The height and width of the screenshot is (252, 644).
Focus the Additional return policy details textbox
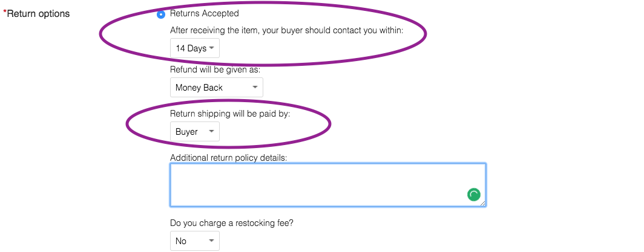(328, 185)
